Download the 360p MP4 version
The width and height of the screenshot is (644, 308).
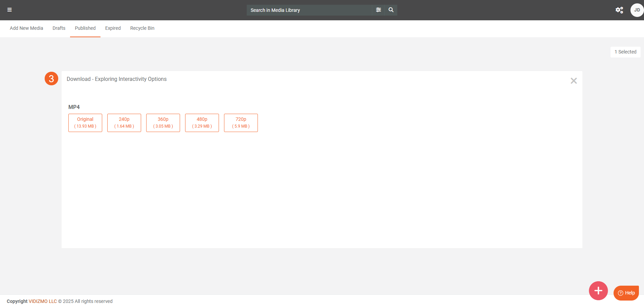point(163,123)
